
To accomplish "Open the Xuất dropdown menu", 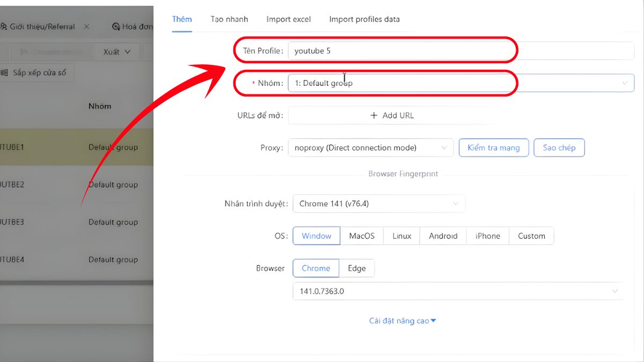I will (x=117, y=52).
